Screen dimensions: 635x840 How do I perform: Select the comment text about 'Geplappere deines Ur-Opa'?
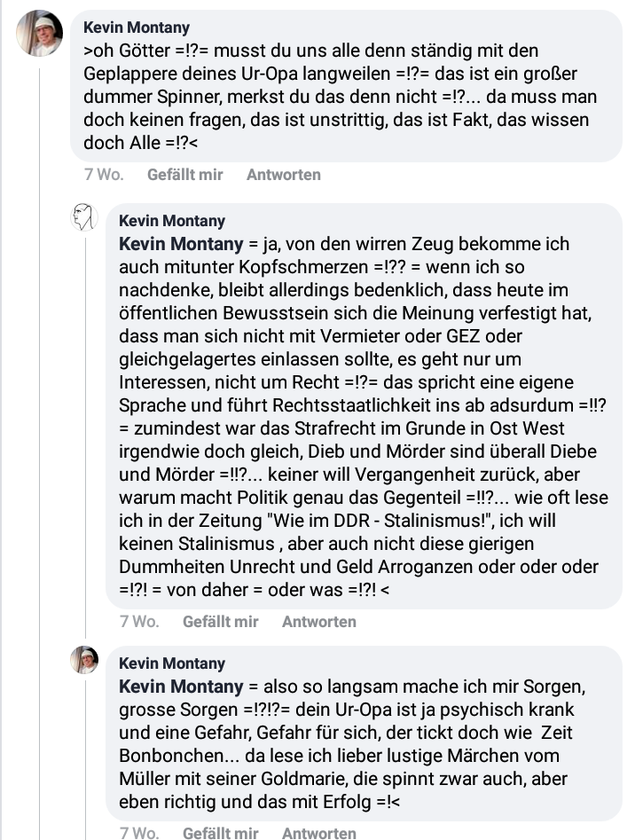coord(341,97)
